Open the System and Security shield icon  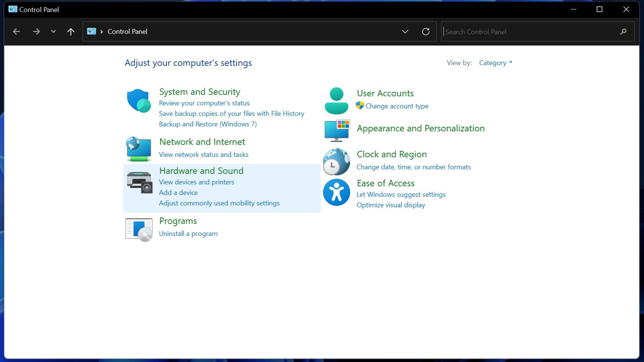[x=139, y=100]
